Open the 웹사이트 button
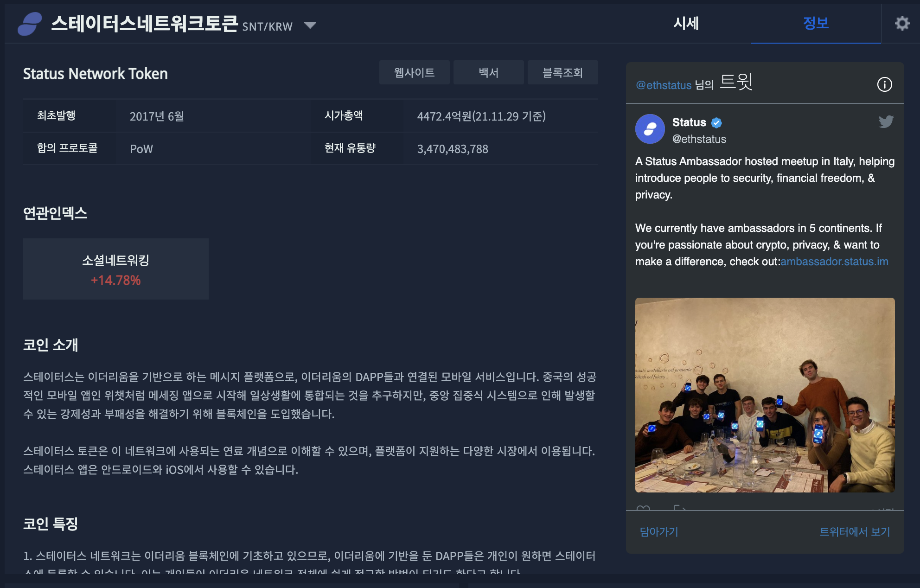 coord(414,72)
